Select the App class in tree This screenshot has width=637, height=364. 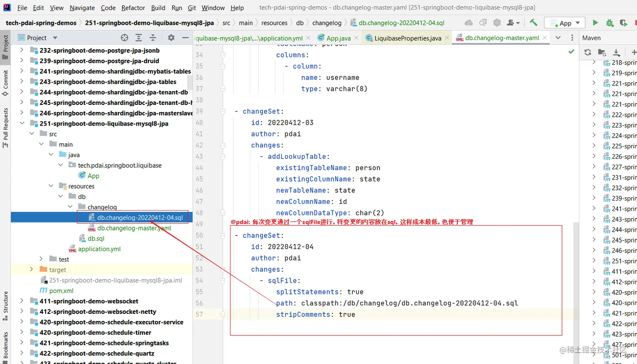93,176
